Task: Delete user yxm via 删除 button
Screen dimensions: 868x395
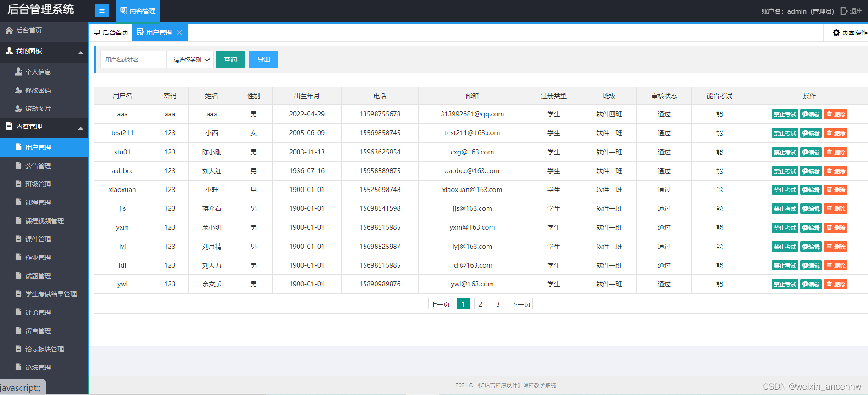Action: 836,228
